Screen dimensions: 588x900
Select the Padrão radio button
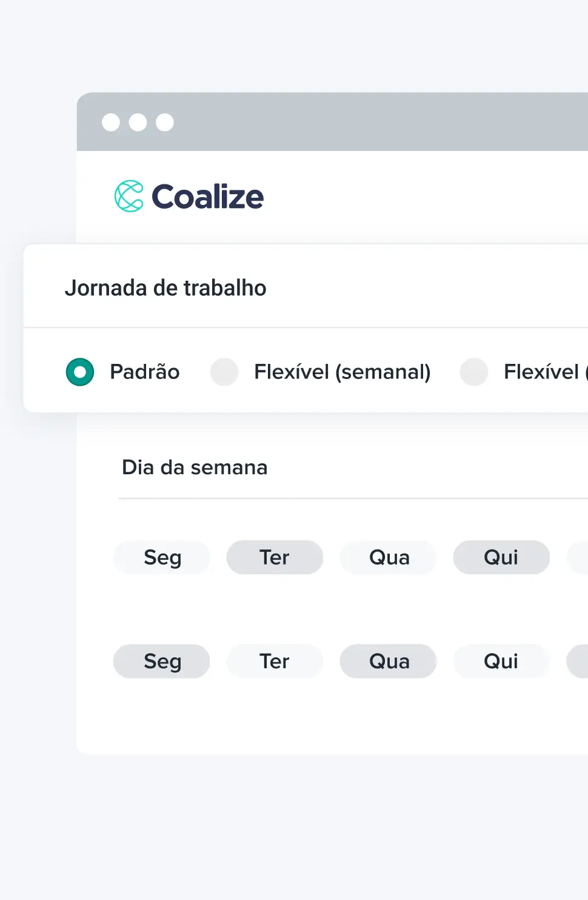coord(80,372)
